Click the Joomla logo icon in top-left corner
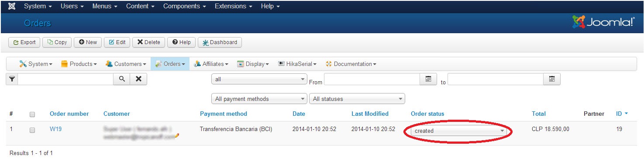The image size is (644, 159). pyautogui.click(x=12, y=6)
